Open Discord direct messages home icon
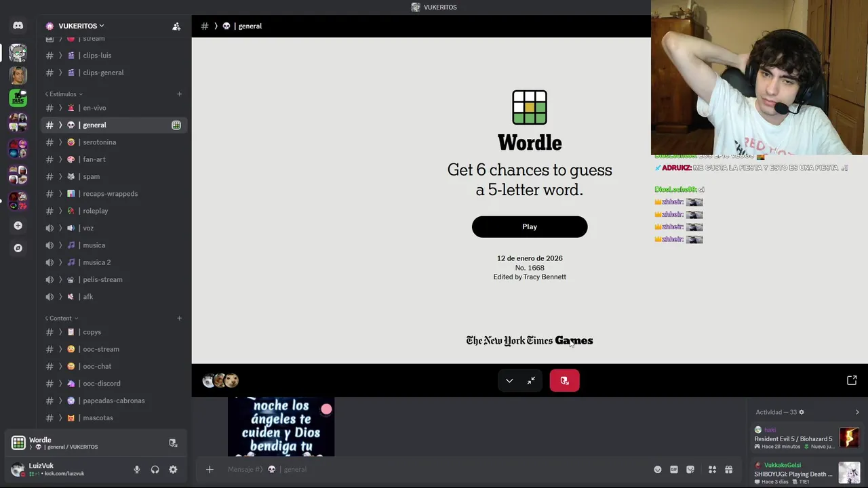 click(18, 26)
